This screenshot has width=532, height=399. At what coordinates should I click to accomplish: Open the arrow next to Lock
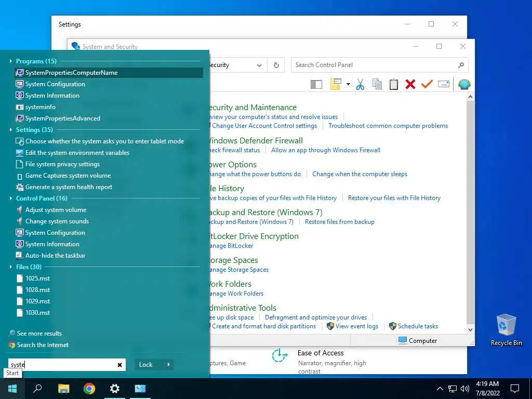click(169, 365)
